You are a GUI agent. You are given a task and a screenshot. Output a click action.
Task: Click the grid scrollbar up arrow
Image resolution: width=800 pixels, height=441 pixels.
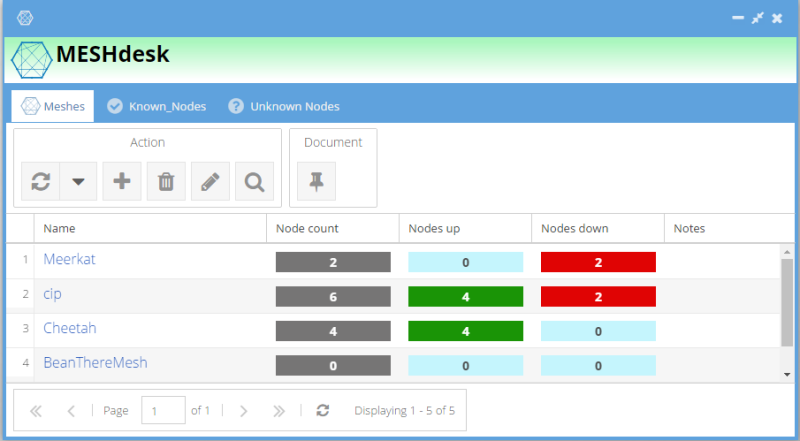point(787,252)
